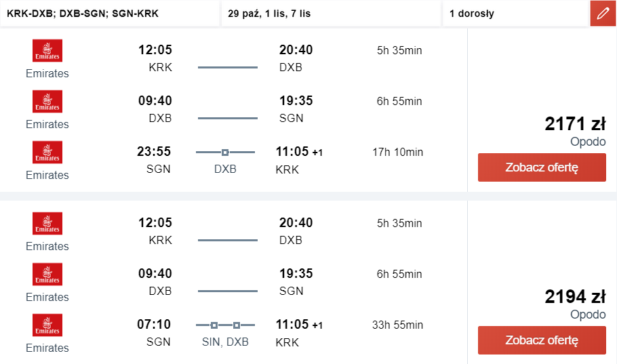Open the offer priced 2194 zł
This screenshot has width=617, height=364.
(x=542, y=340)
